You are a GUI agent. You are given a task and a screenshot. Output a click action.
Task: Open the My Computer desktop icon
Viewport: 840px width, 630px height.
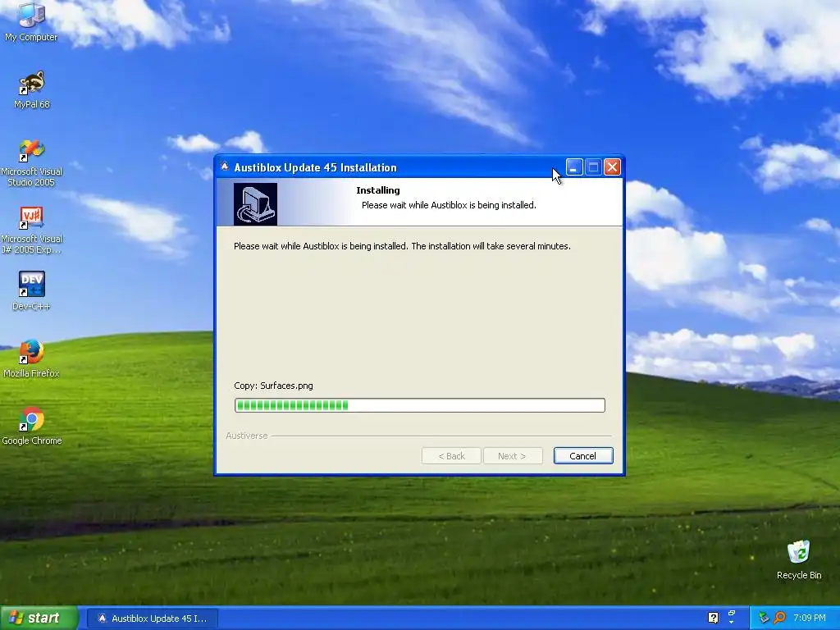(31, 22)
